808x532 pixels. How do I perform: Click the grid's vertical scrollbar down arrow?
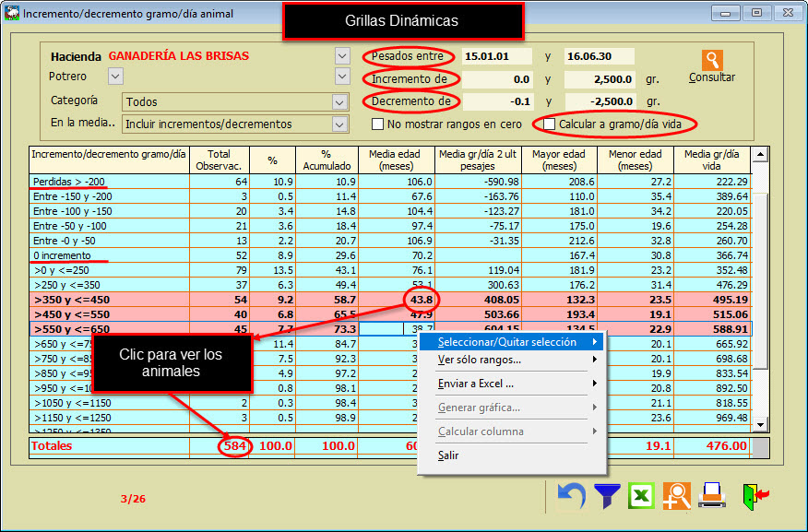click(760, 425)
